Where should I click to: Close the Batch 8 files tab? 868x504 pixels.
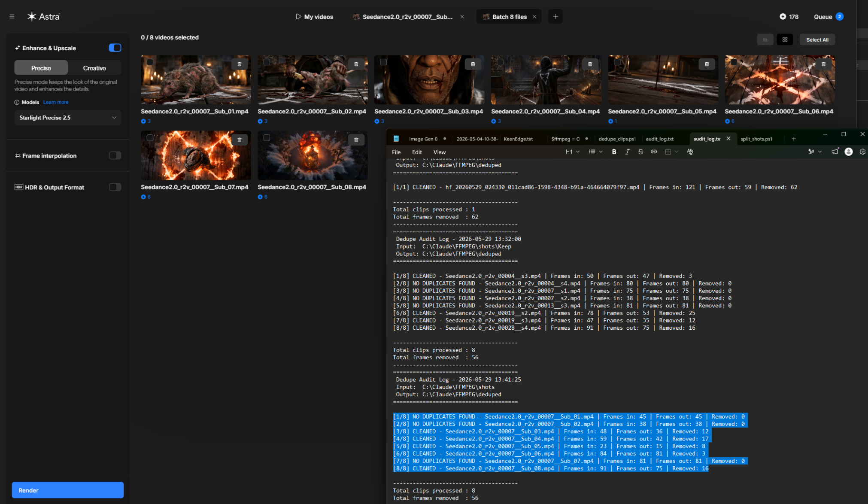click(x=534, y=17)
